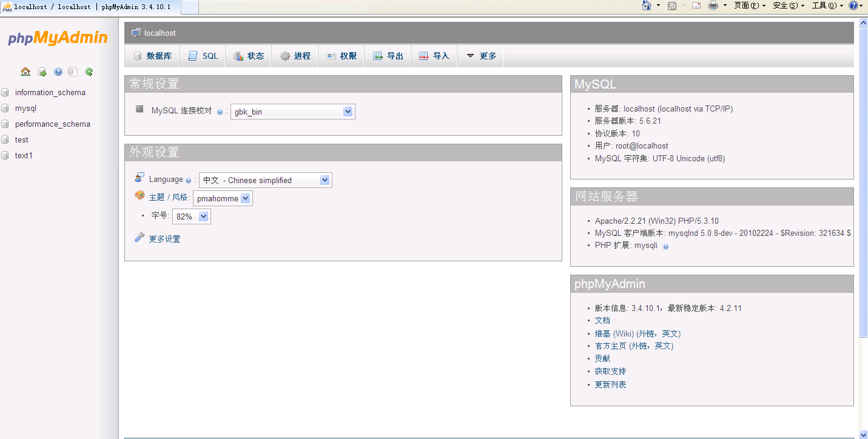Click the browser read mail icon

(x=696, y=5)
